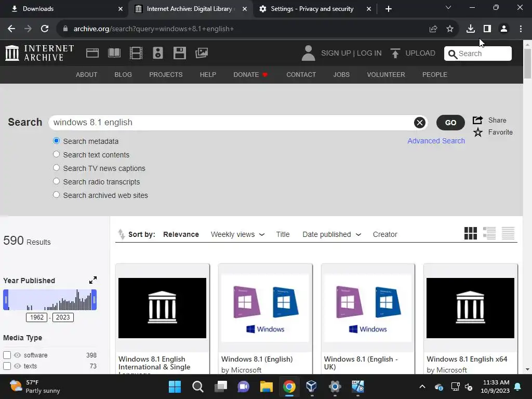This screenshot has width=532, height=399.
Task: Click the Upload arrow icon
Action: 395,54
